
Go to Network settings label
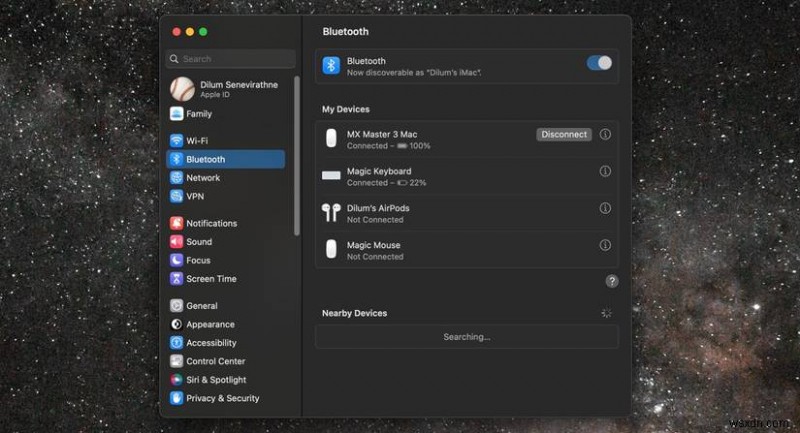[x=203, y=177]
